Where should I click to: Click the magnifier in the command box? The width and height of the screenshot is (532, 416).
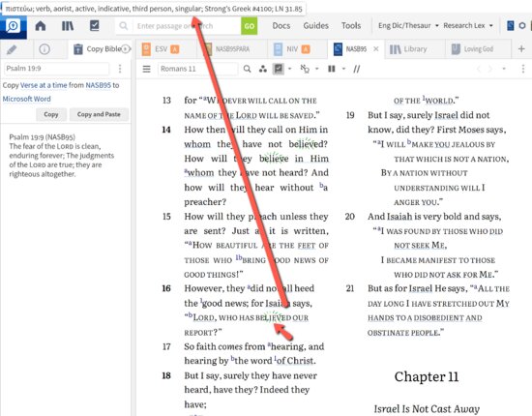click(124, 26)
